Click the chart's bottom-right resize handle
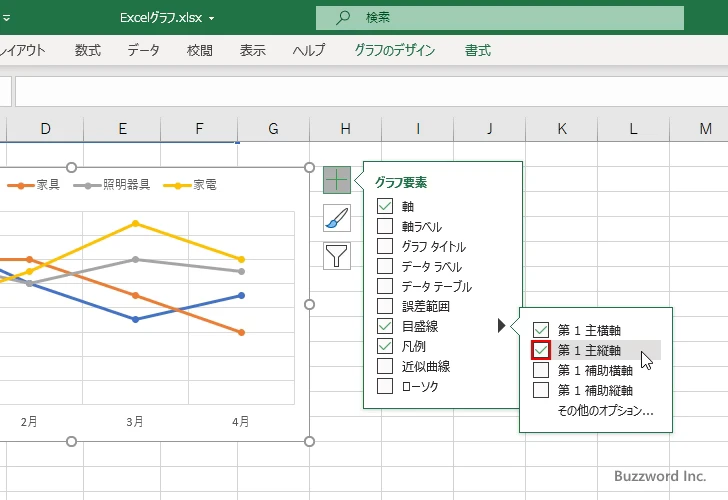Viewport: 728px width, 500px height. tap(310, 441)
